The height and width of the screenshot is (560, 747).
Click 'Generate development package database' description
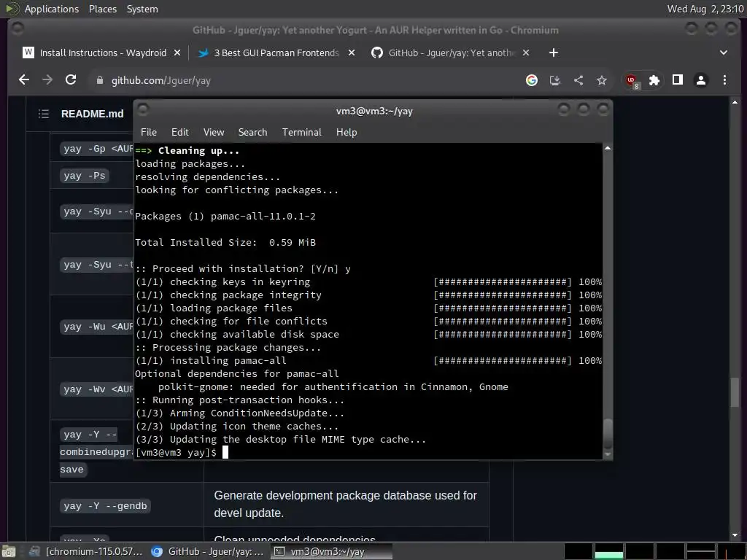click(345, 505)
